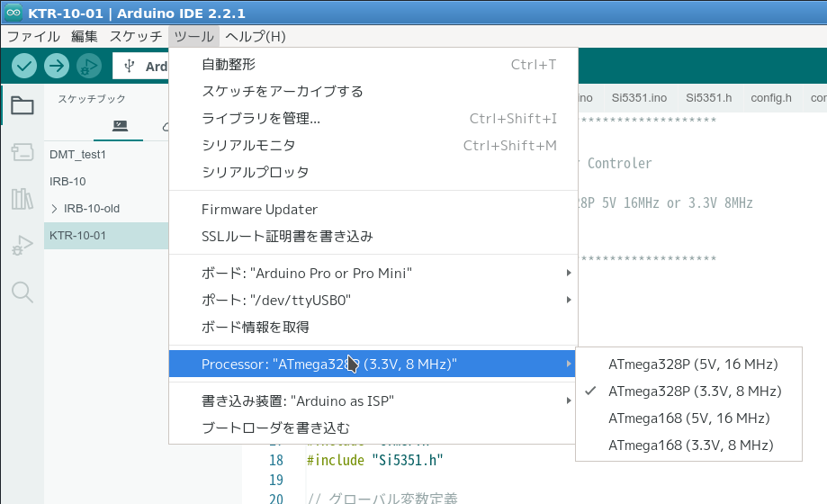Open the board selector dropdown in toolbar
The image size is (827, 504).
pos(141,66)
